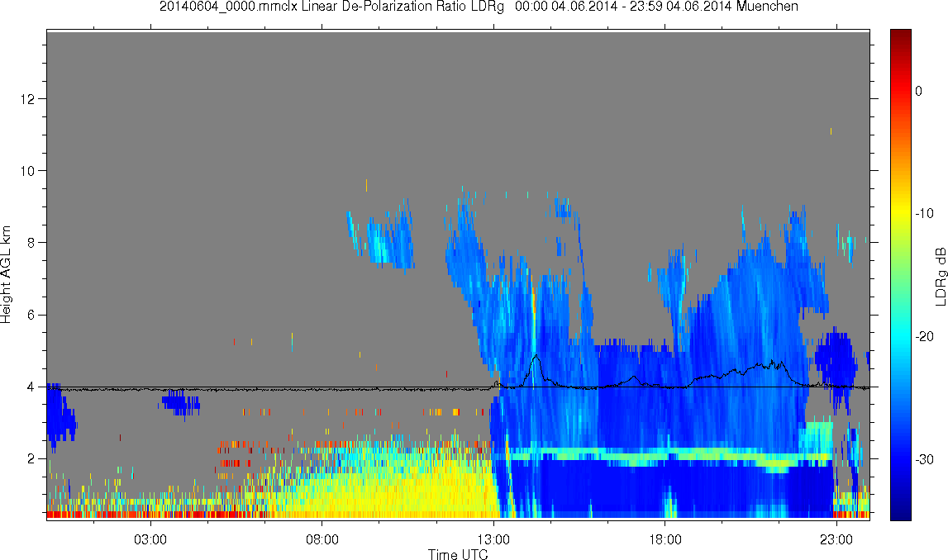Image resolution: width=948 pixels, height=560 pixels.
Task: Click the 03:00 time tick label
Action: point(150,539)
